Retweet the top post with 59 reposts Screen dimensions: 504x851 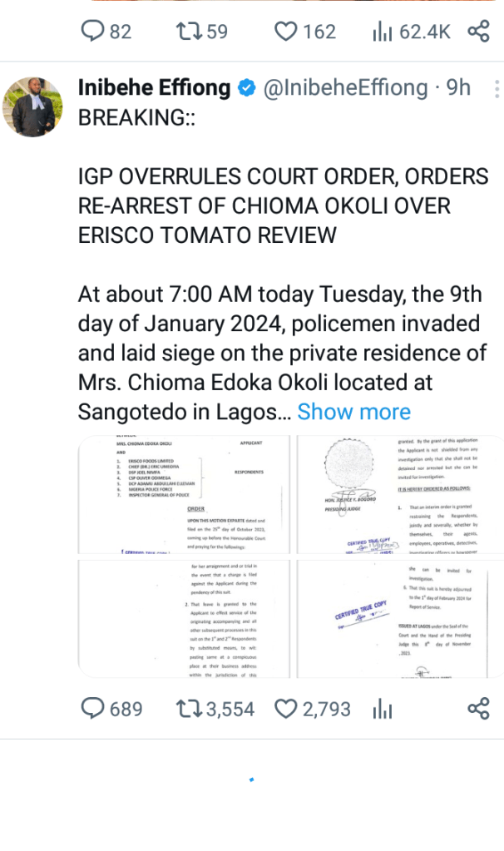pyautogui.click(x=188, y=32)
